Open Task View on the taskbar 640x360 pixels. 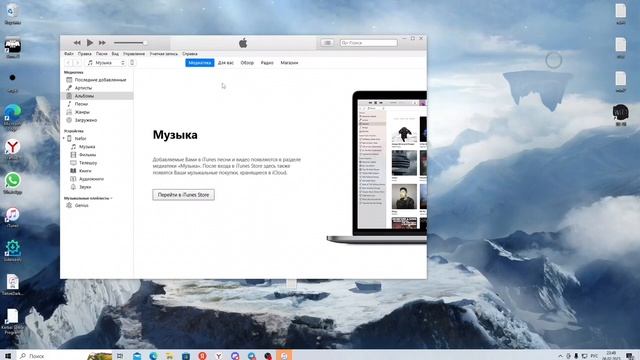click(x=120, y=356)
